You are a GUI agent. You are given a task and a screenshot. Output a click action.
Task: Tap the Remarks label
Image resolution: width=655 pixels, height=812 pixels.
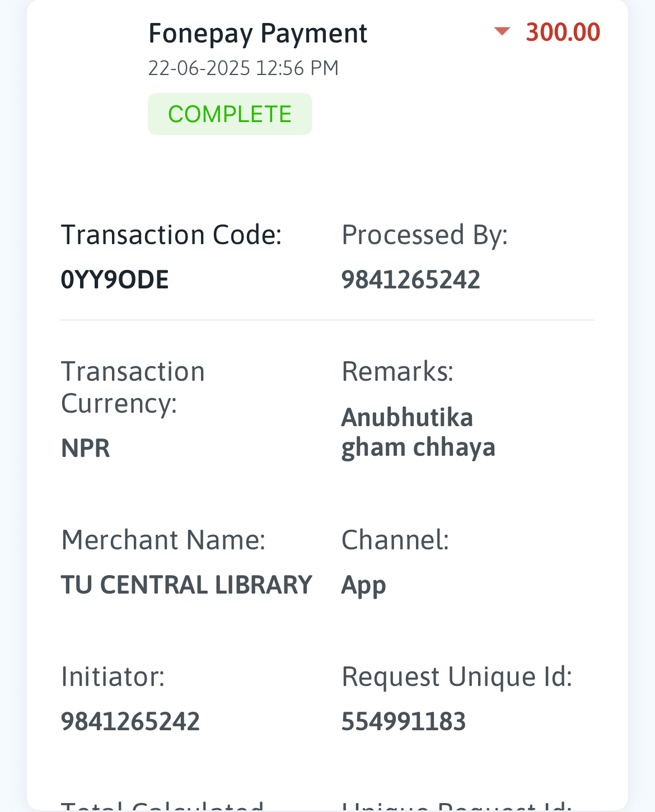click(x=397, y=371)
